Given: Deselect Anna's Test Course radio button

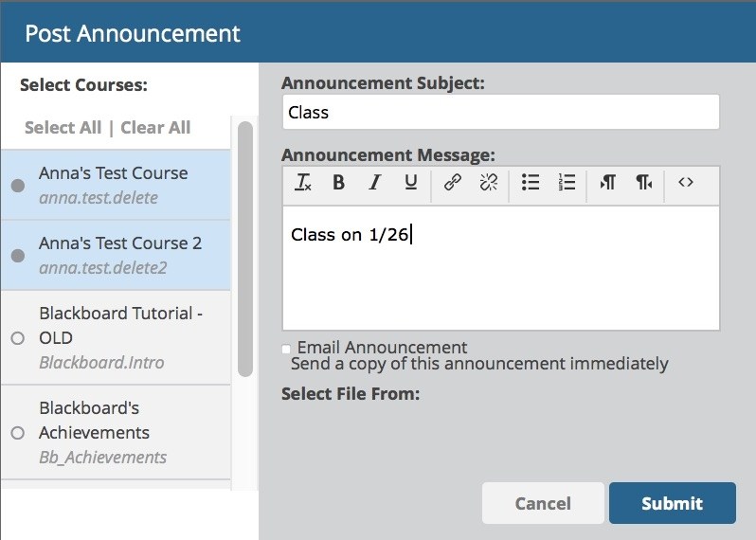Looking at the screenshot, I should pos(17,186).
